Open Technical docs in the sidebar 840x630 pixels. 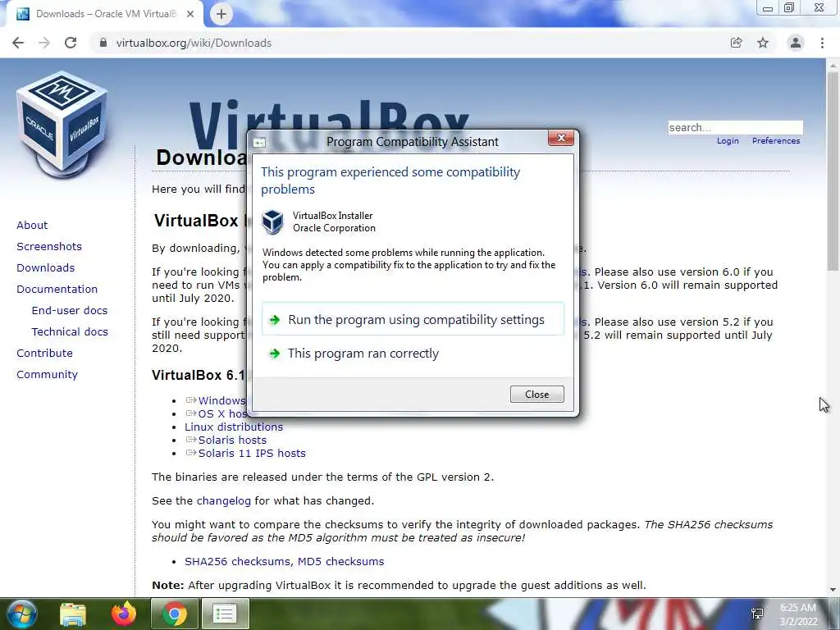click(x=70, y=332)
